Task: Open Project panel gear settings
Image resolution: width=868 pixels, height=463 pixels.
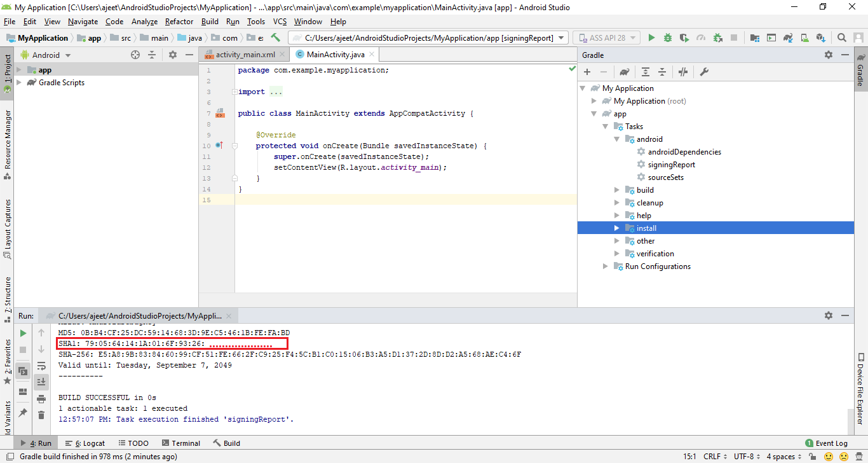Action: click(173, 55)
